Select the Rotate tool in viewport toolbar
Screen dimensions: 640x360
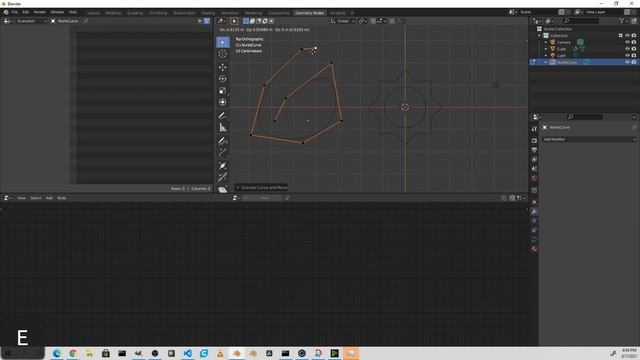222,79
